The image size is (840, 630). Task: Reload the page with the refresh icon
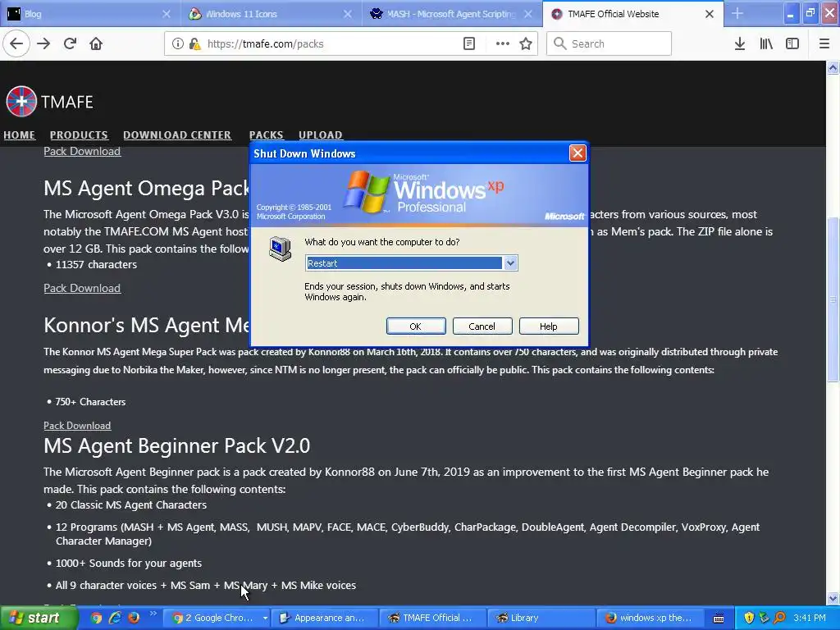(x=70, y=43)
